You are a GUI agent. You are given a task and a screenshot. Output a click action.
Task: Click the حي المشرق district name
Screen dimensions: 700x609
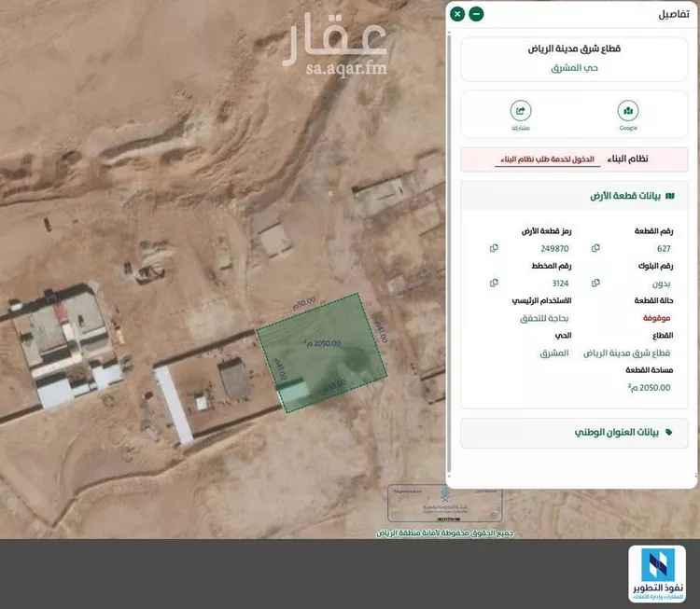click(x=574, y=68)
